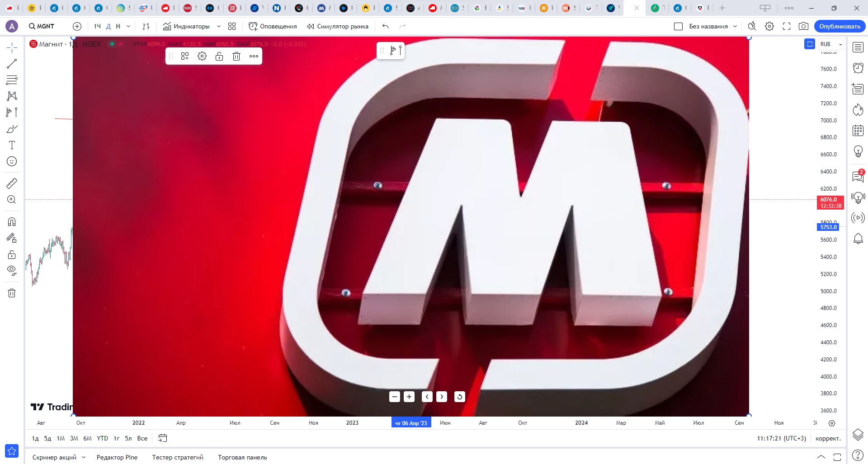Open the chats panel with 2 notifications

pyautogui.click(x=858, y=176)
